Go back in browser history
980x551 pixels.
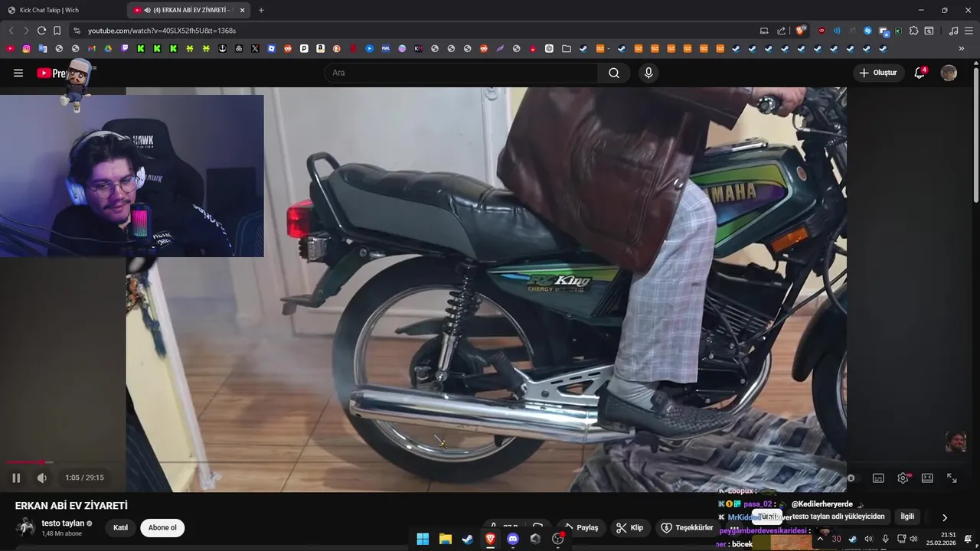tap(11, 31)
